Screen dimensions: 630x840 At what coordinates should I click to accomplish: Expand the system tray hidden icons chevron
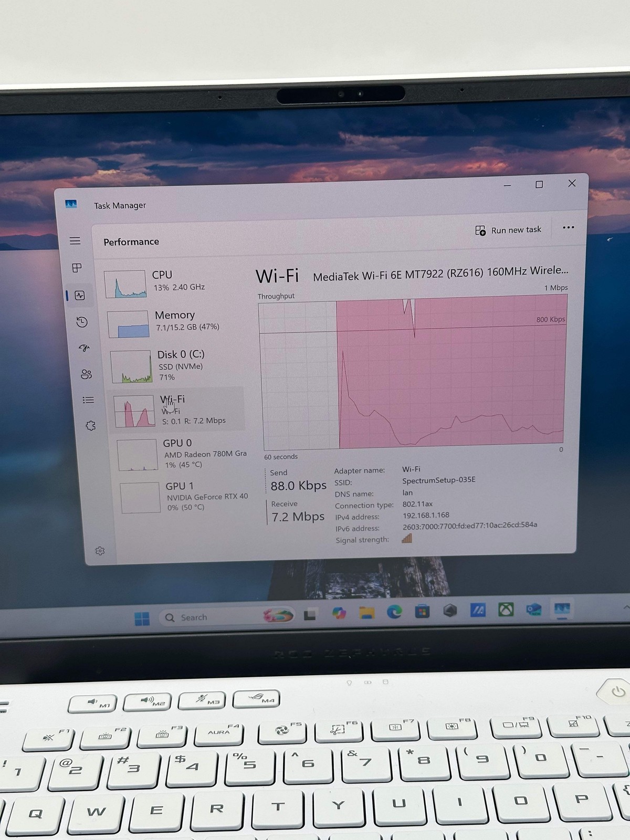pyautogui.click(x=626, y=607)
